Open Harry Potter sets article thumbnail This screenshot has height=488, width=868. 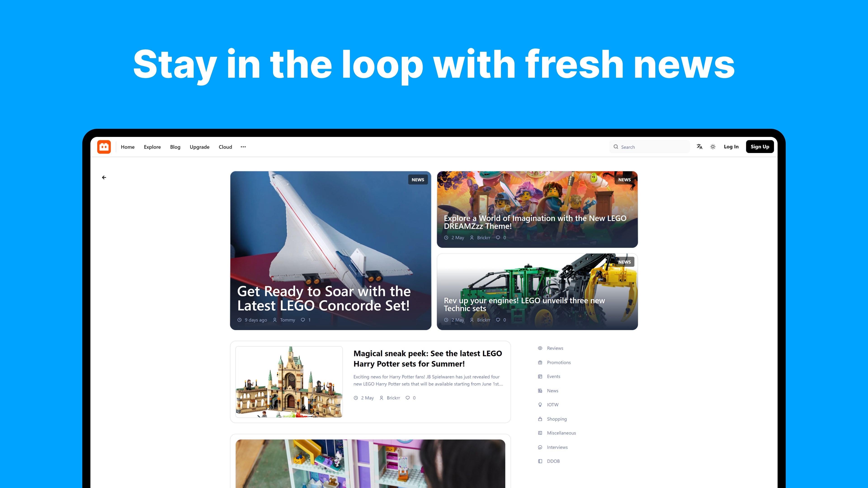pos(289,382)
